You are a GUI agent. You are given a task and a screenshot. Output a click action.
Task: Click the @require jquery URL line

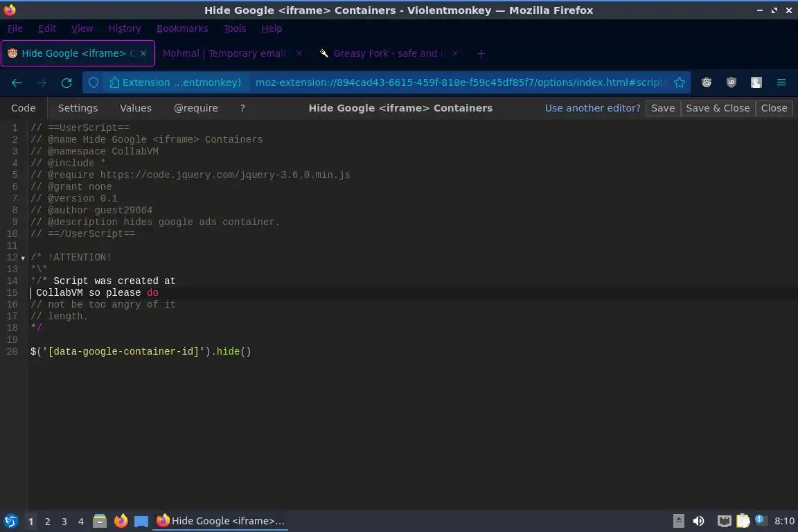tap(190, 175)
